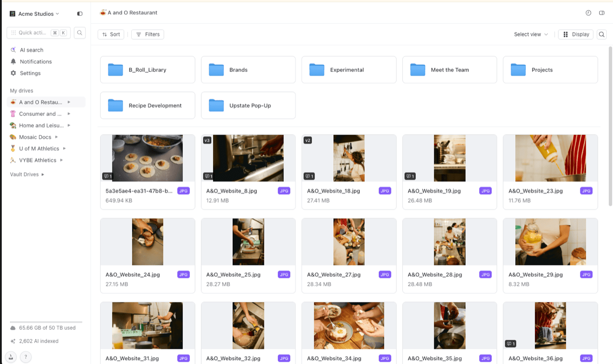Viewport: 613px width, 364px height.
Task: Click the 649.94 KB file size
Action: (119, 200)
